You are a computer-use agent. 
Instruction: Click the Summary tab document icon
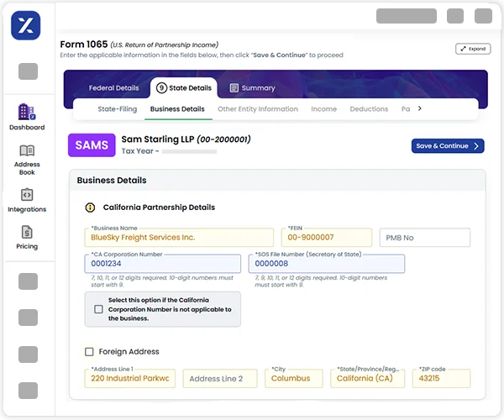coord(234,87)
